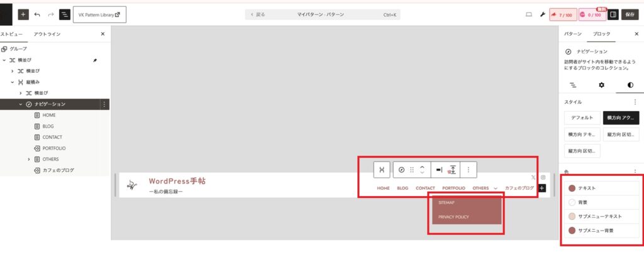Select カフェのブログ in list view
Screen dimensions: 644x257
[x=58, y=170]
